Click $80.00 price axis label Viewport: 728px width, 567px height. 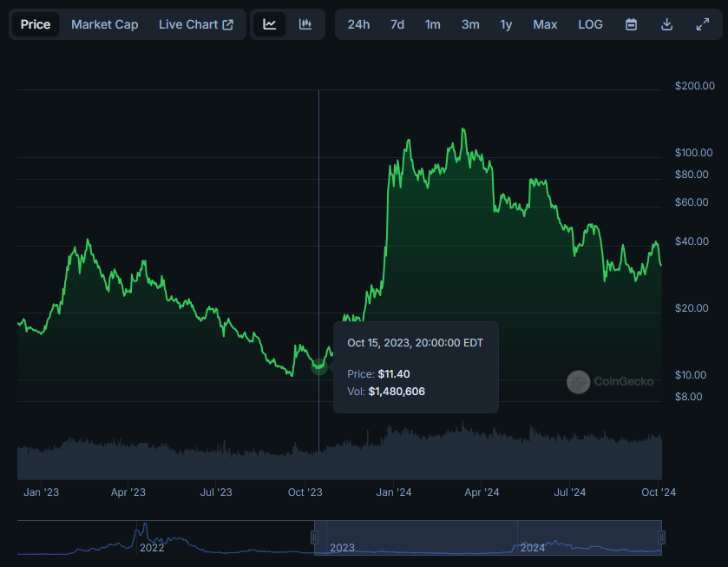coord(692,175)
